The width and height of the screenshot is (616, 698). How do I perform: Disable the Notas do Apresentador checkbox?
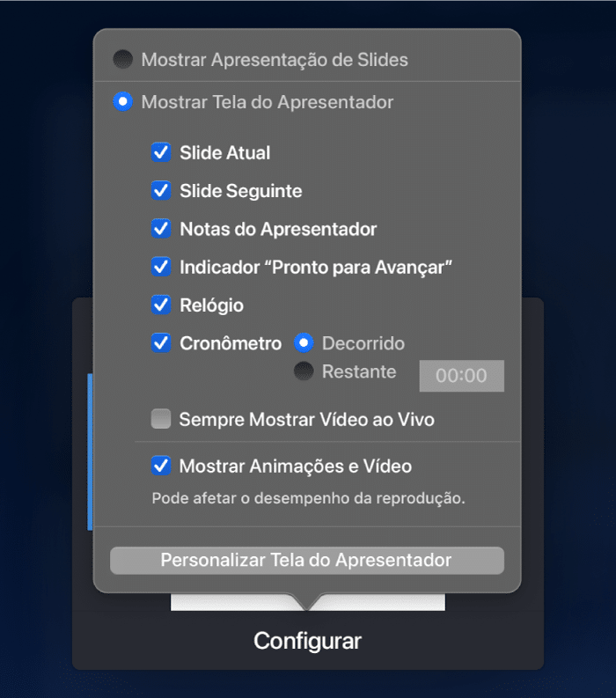pos(161,229)
